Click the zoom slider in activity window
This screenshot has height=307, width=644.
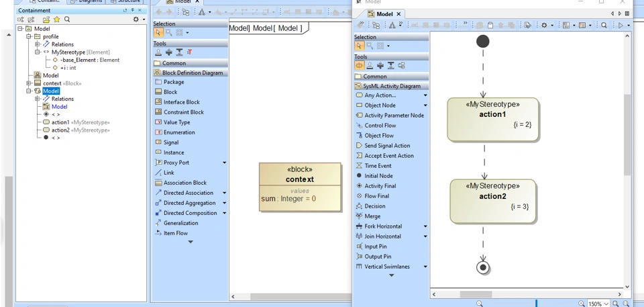click(x=536, y=304)
